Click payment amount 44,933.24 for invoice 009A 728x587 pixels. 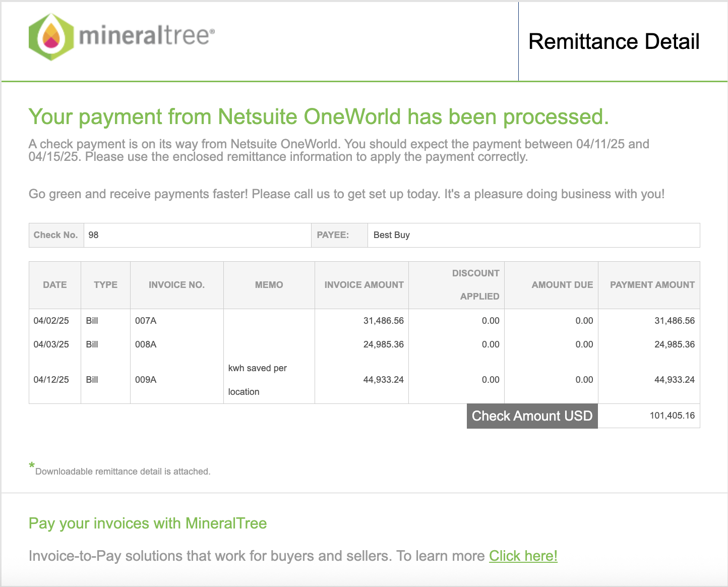(x=675, y=380)
